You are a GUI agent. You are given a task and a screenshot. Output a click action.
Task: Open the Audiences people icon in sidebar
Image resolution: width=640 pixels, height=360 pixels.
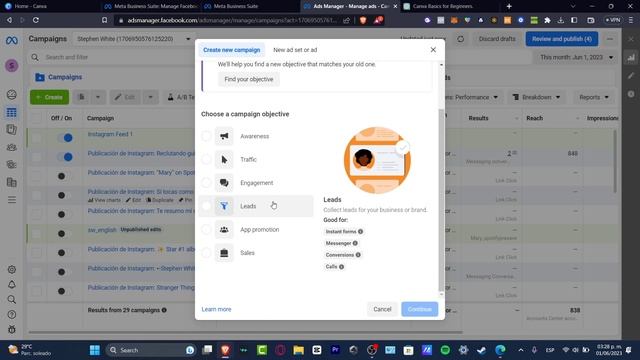[x=11, y=147]
